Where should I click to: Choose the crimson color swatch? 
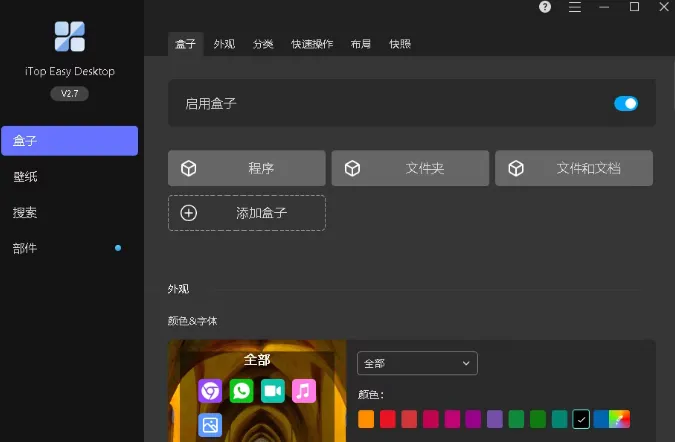coord(430,419)
